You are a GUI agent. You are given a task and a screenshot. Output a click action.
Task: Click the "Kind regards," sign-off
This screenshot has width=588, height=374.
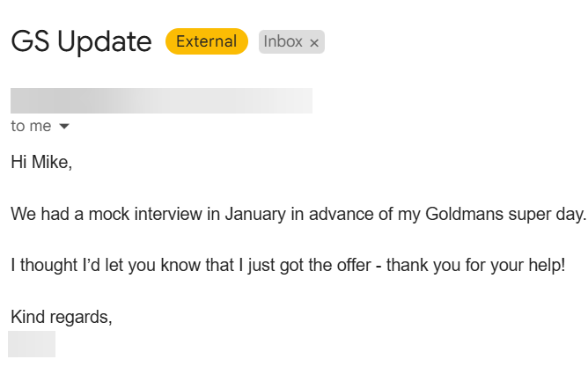click(x=61, y=317)
